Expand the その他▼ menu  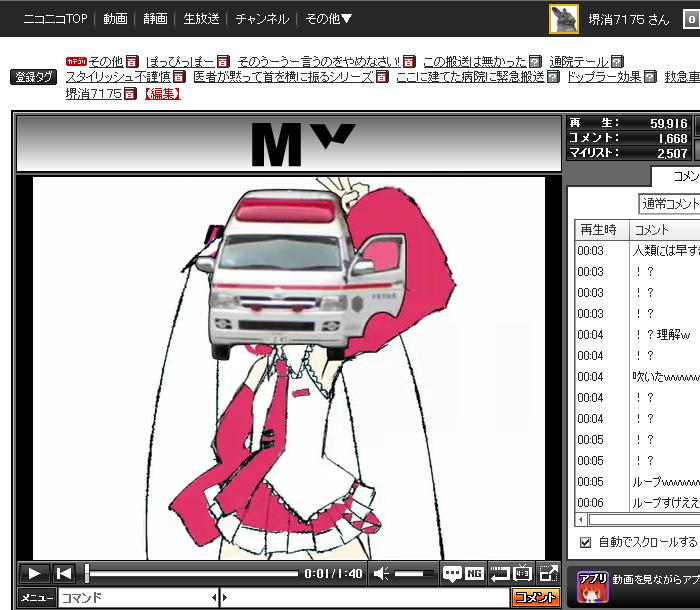pos(329,19)
